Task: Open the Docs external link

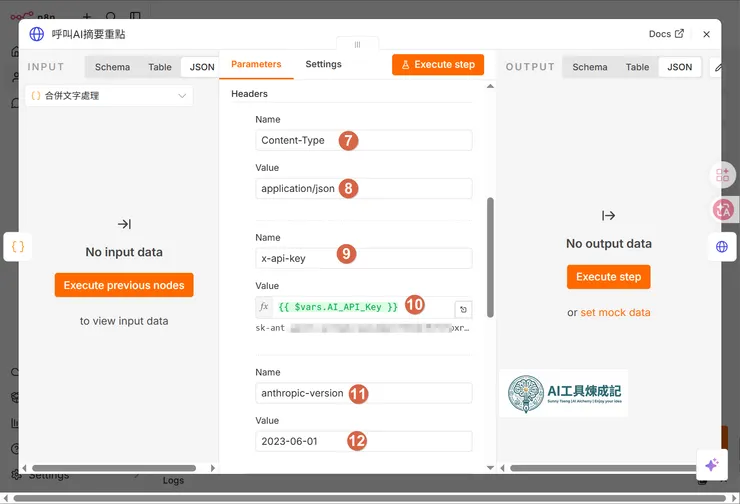Action: click(x=666, y=34)
